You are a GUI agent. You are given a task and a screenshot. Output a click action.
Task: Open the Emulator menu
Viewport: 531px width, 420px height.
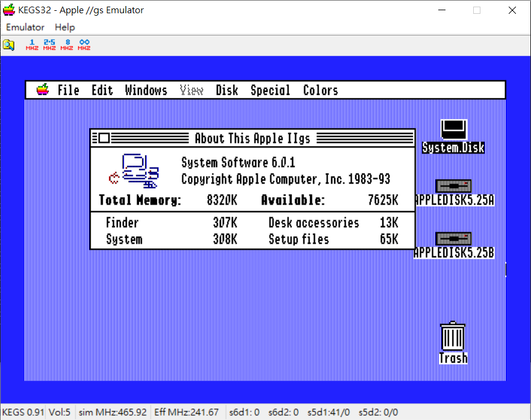click(x=25, y=27)
